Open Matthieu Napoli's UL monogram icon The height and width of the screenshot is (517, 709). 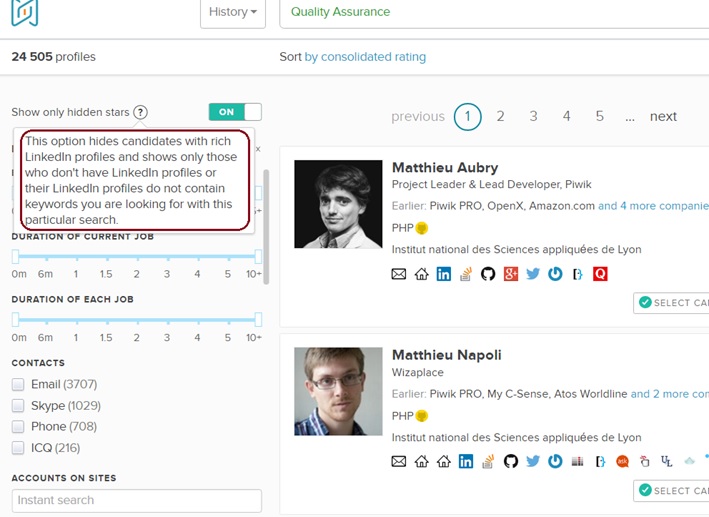coord(666,461)
